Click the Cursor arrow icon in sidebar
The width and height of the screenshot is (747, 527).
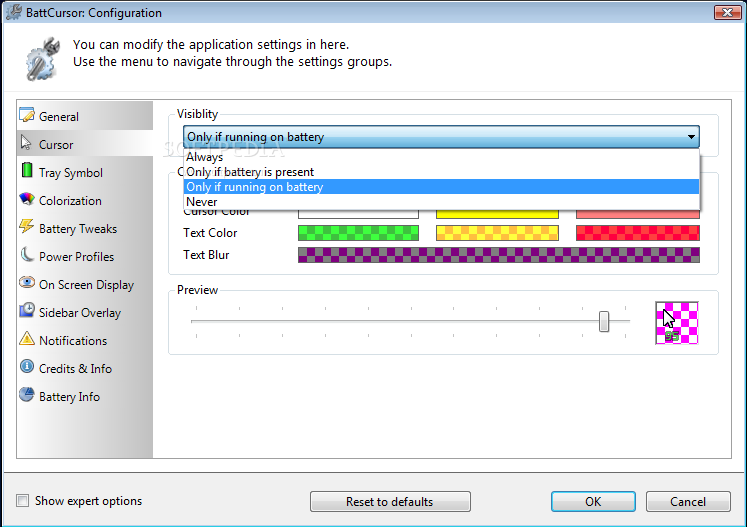pyautogui.click(x=26, y=142)
